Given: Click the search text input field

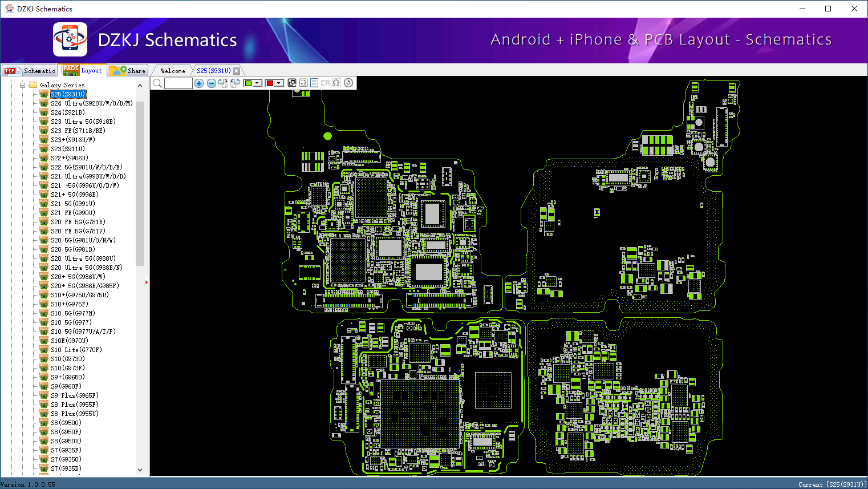Looking at the screenshot, I should [x=179, y=83].
